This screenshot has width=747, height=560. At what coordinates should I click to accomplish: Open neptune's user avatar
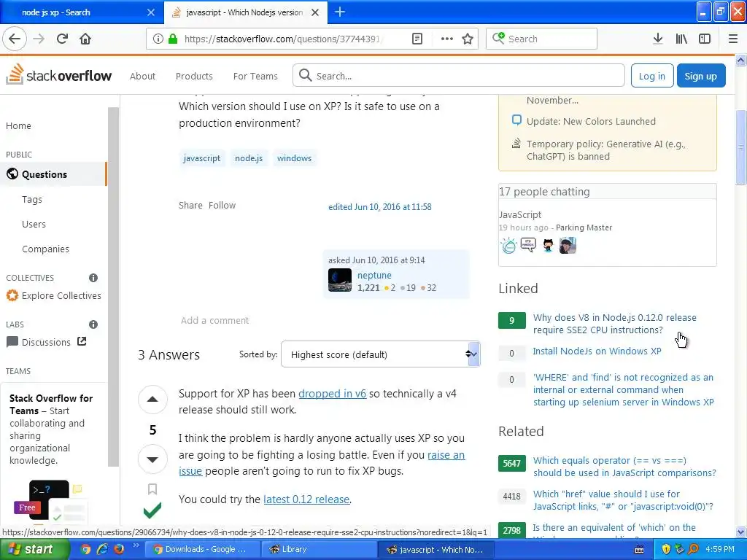[x=340, y=280]
